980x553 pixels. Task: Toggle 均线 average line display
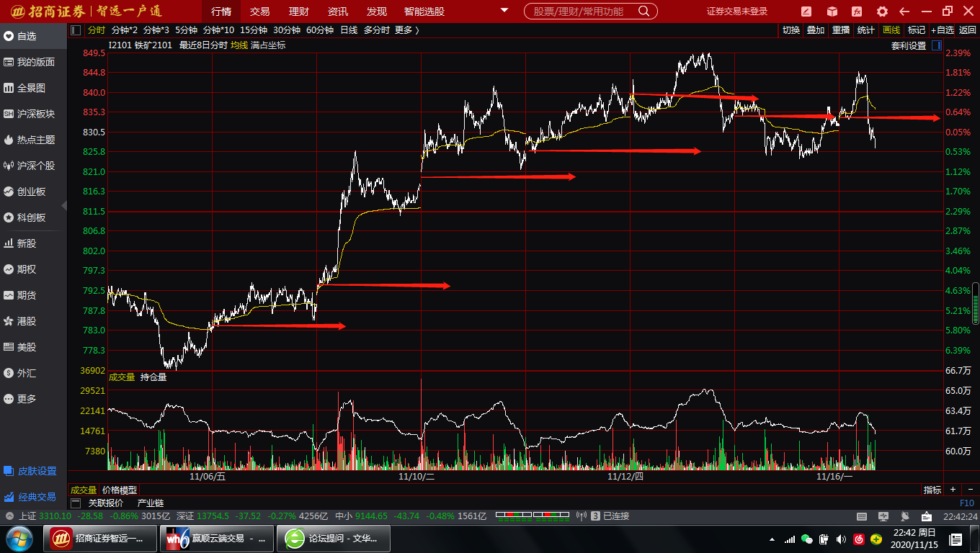click(239, 45)
